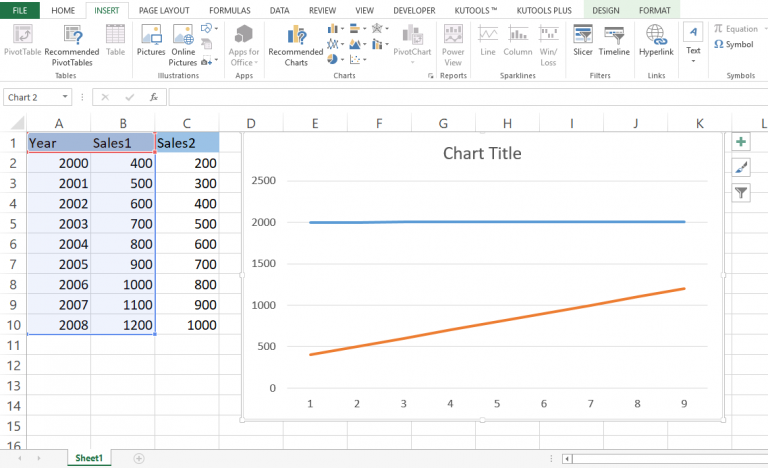Image resolution: width=768 pixels, height=468 pixels.
Task: Open the Chart Filters funnel button
Action: point(741,192)
